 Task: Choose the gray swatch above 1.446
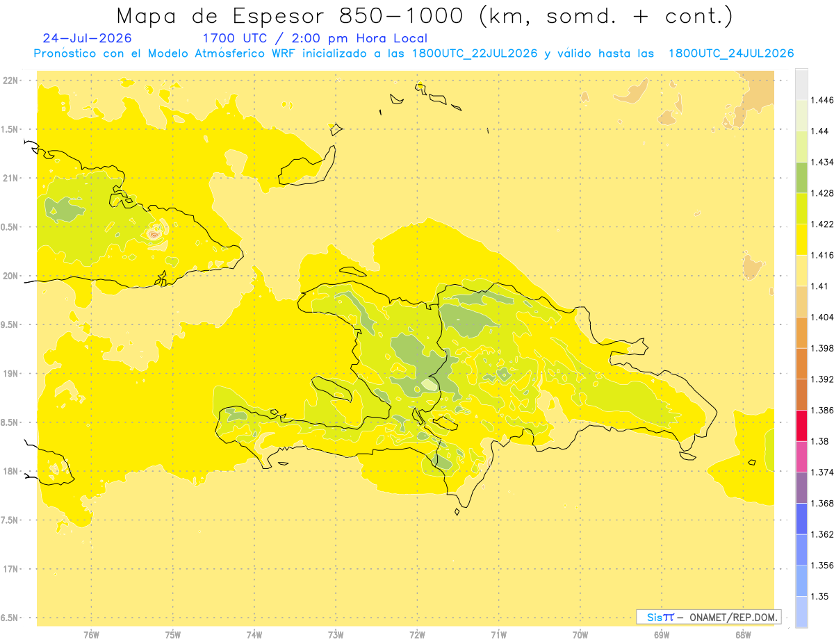pos(801,84)
